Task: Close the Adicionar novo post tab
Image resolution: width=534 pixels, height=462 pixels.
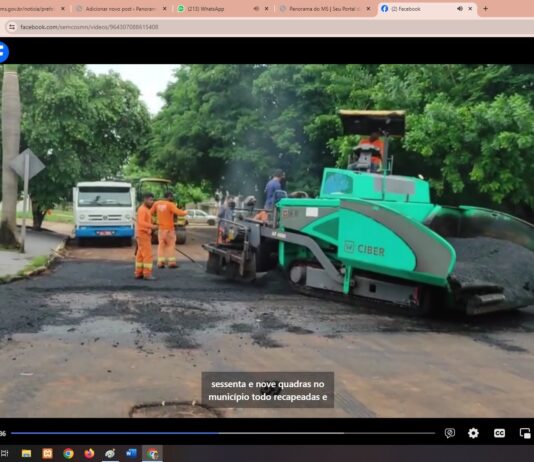Action: pos(164,9)
